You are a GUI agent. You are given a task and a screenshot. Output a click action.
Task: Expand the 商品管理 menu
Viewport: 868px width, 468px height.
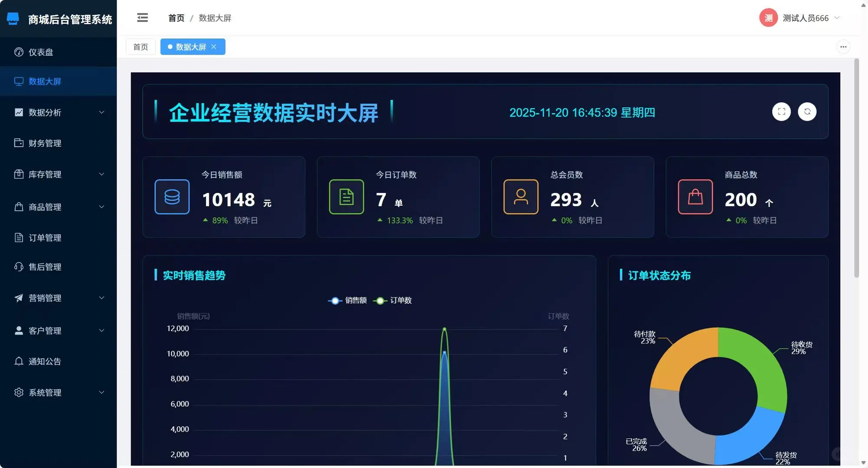(x=45, y=207)
